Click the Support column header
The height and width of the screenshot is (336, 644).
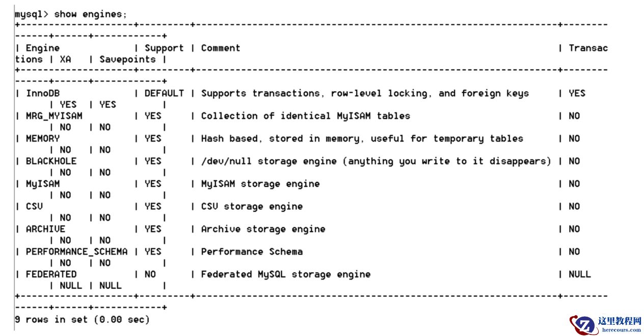coord(164,48)
